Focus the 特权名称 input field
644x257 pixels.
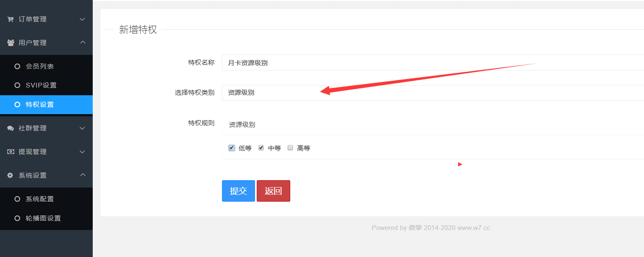point(433,63)
